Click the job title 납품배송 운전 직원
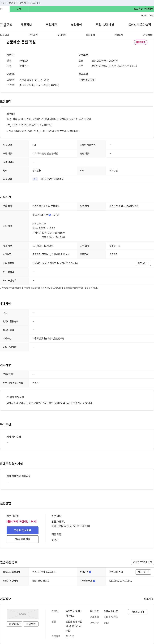Screen dimensions: 154x644 point(21,42)
